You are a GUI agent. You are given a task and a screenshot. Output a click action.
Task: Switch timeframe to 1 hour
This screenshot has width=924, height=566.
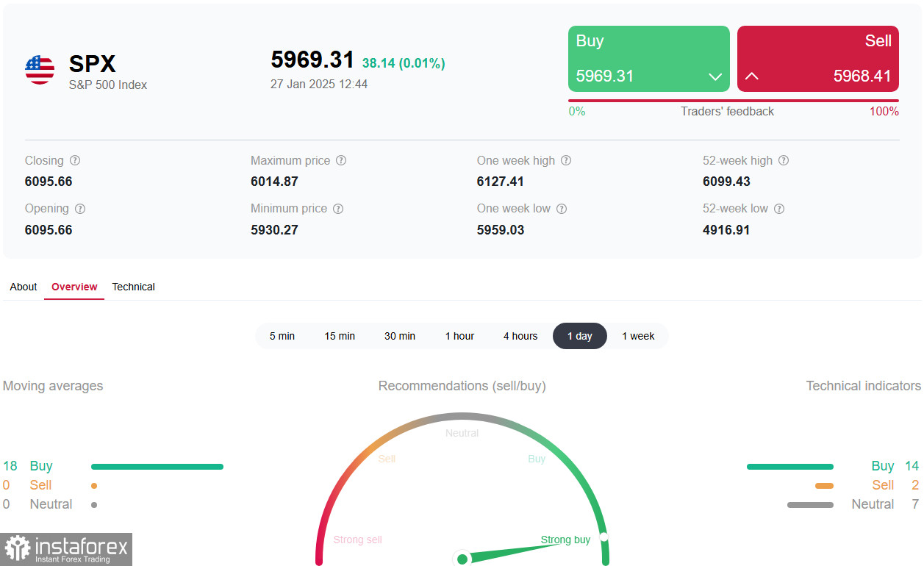point(459,336)
